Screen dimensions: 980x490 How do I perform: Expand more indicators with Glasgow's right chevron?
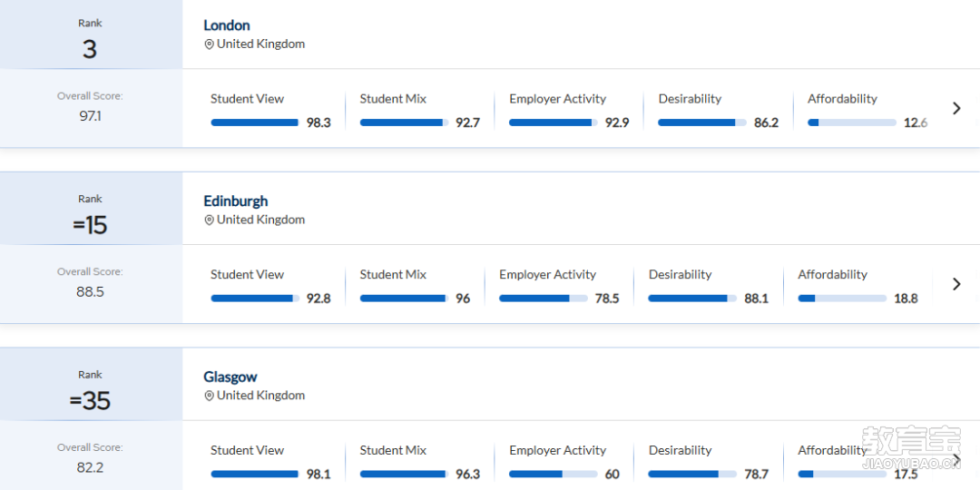point(956,459)
